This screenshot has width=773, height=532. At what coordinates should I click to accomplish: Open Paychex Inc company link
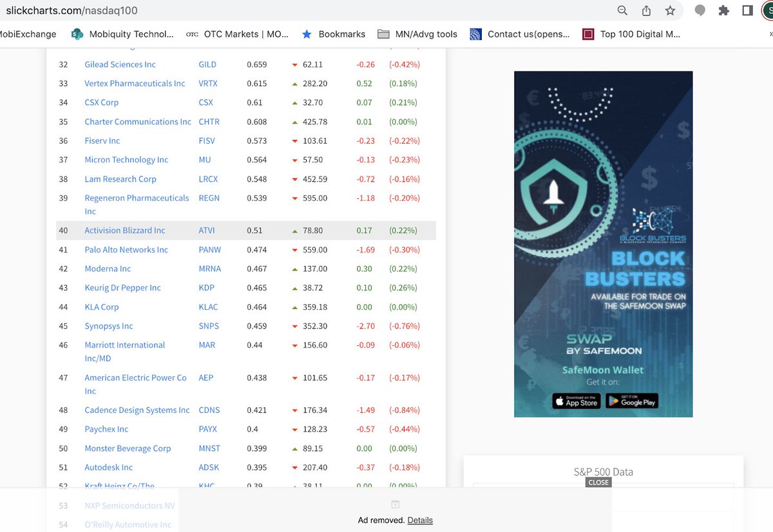(106, 430)
